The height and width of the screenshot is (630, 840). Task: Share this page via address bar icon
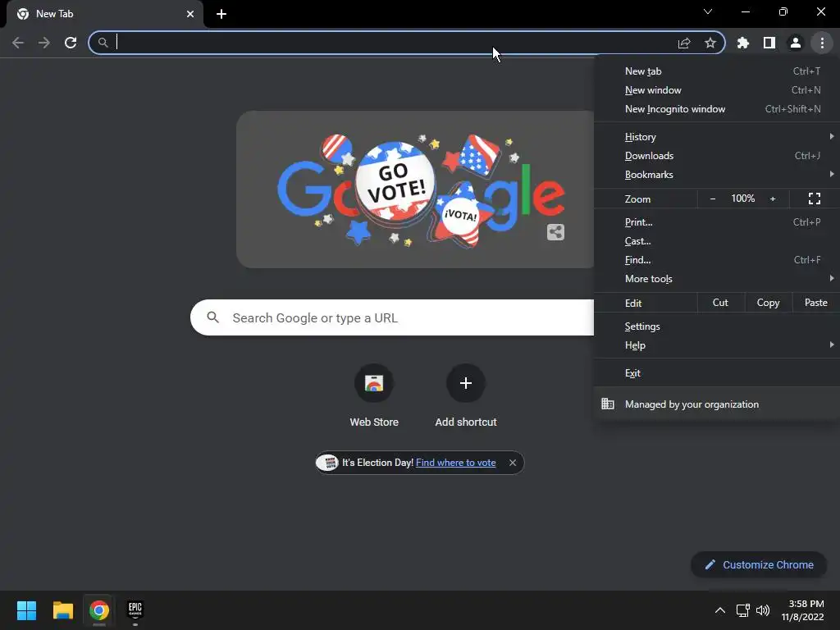[x=684, y=43]
